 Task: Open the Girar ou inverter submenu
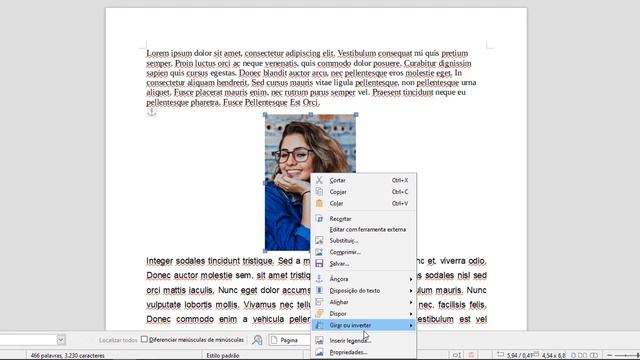pos(363,325)
